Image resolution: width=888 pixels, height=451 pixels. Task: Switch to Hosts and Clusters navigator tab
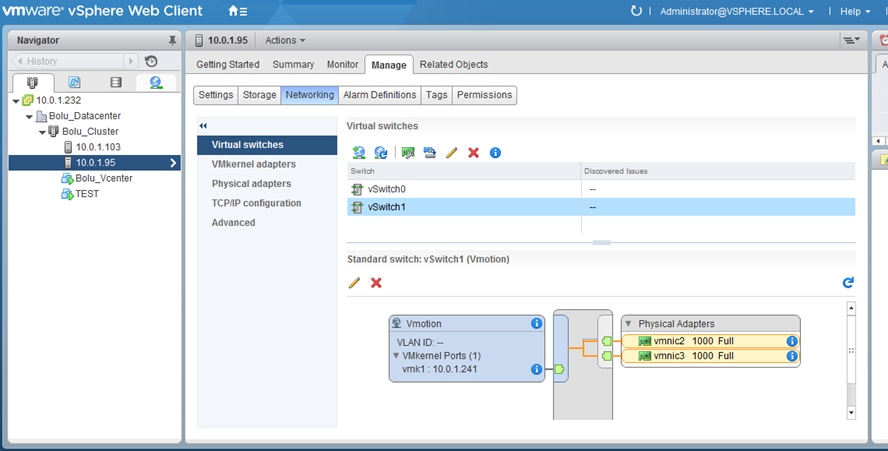click(x=32, y=83)
